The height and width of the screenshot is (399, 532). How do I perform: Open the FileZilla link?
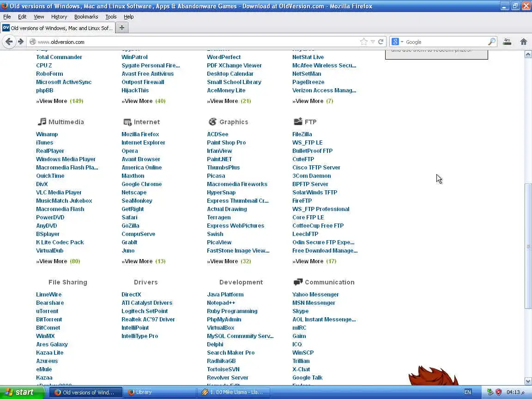point(302,134)
